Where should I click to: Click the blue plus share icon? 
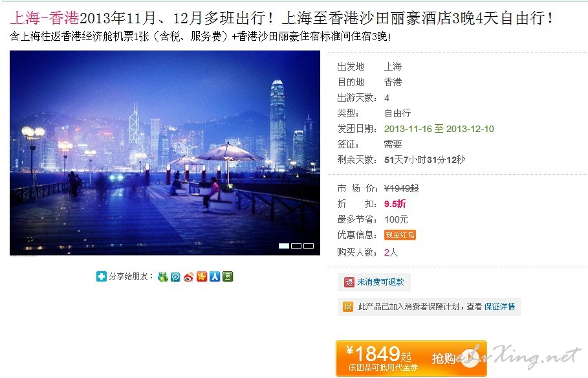tap(102, 276)
